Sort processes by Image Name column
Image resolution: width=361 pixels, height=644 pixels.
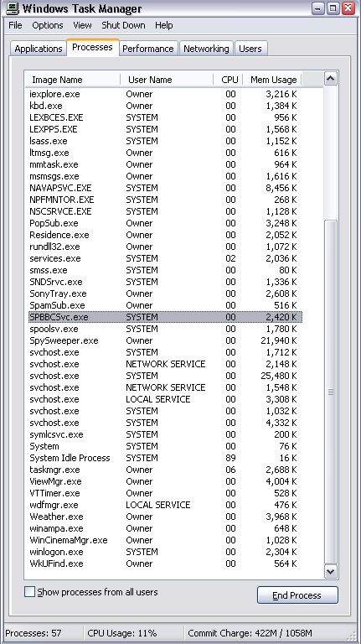pyautogui.click(x=73, y=80)
